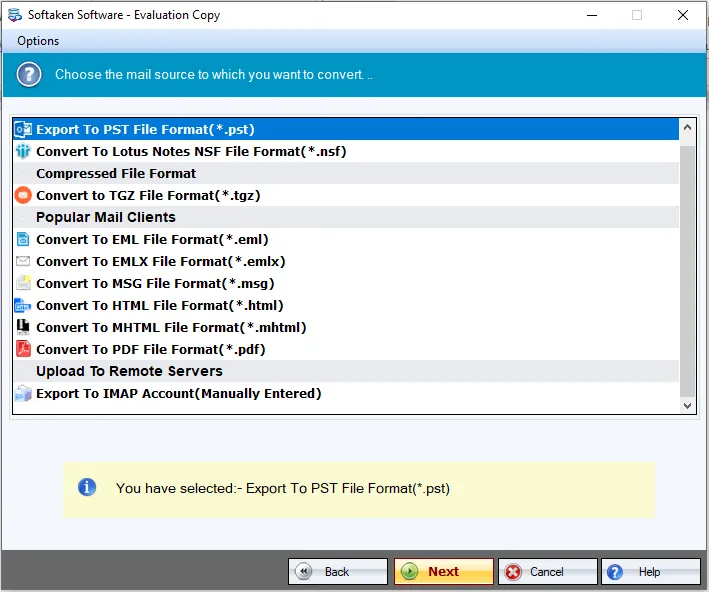The image size is (709, 592).
Task: Click the IMAP account server icon
Action: click(23, 393)
